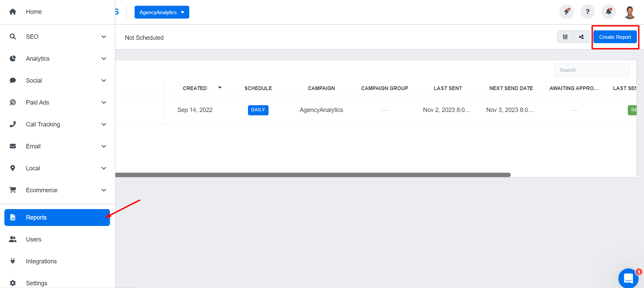This screenshot has height=288, width=644.
Task: Go to Home in sidebar
Action: pyautogui.click(x=34, y=12)
